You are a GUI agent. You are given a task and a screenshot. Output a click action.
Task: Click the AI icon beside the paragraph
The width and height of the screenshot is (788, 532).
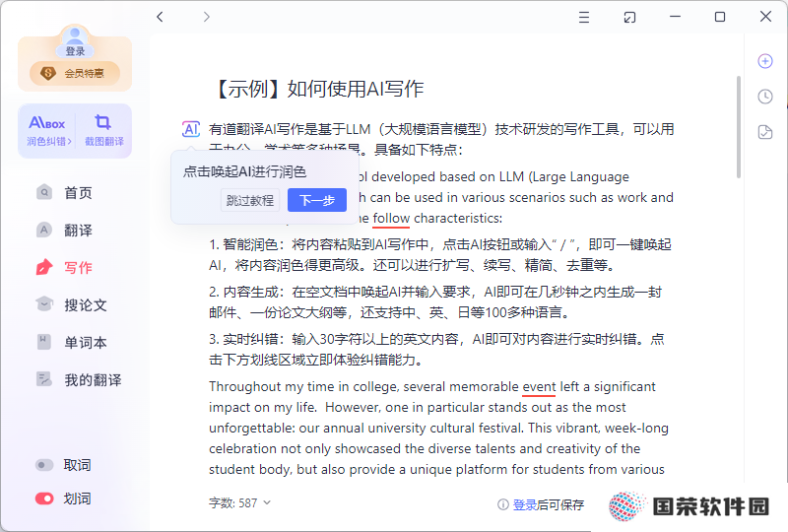(x=191, y=129)
